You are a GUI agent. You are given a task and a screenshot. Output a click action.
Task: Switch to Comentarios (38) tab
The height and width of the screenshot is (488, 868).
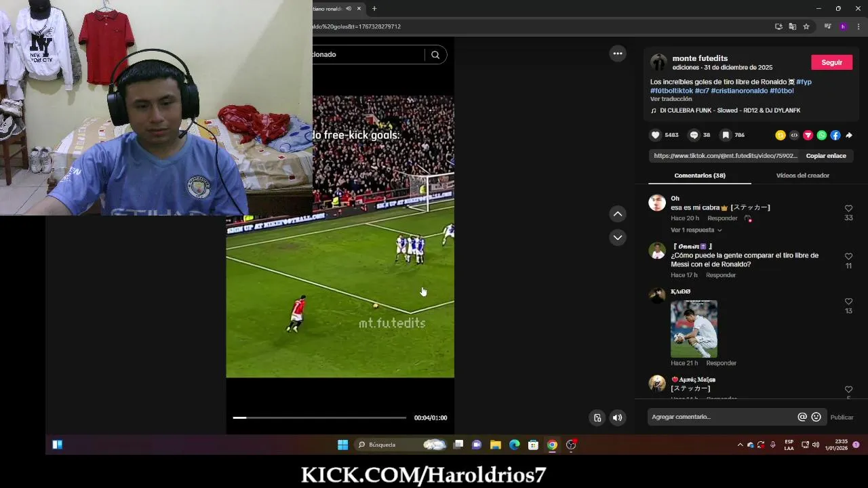[700, 176]
